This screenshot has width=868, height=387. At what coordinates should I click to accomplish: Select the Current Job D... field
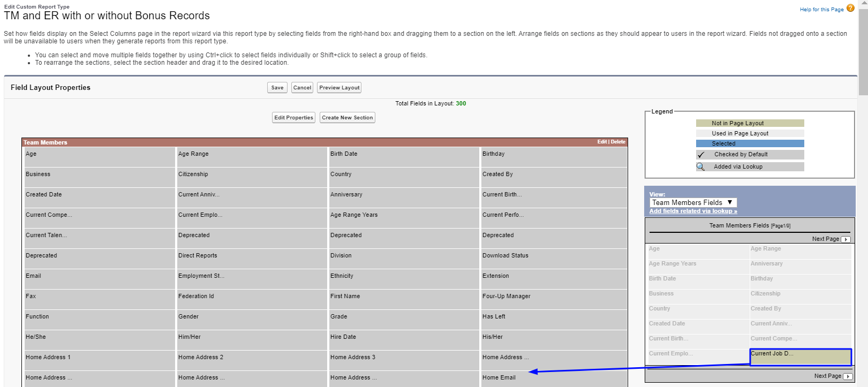pos(800,356)
